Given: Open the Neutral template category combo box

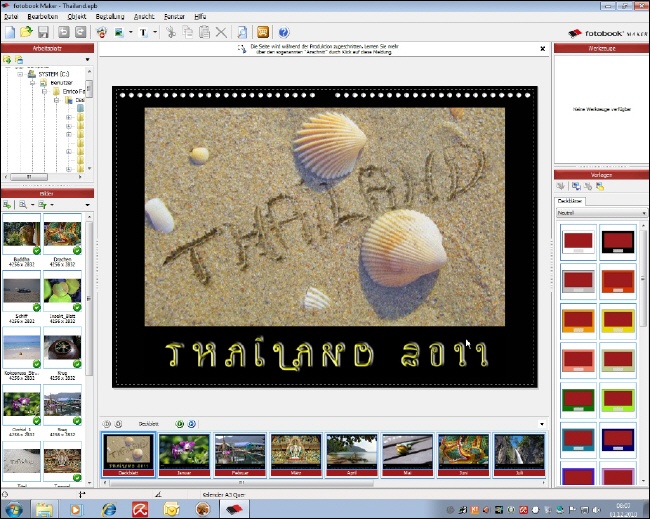Looking at the screenshot, I should pyautogui.click(x=601, y=213).
